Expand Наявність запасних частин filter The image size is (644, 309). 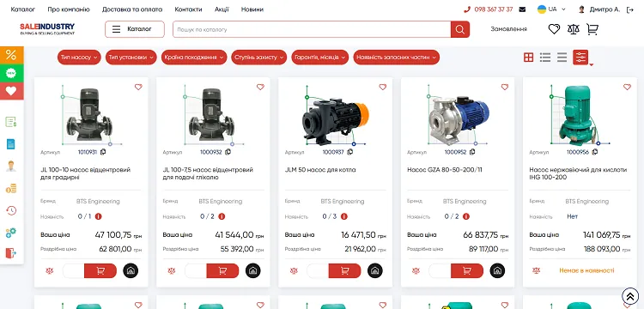tap(397, 58)
